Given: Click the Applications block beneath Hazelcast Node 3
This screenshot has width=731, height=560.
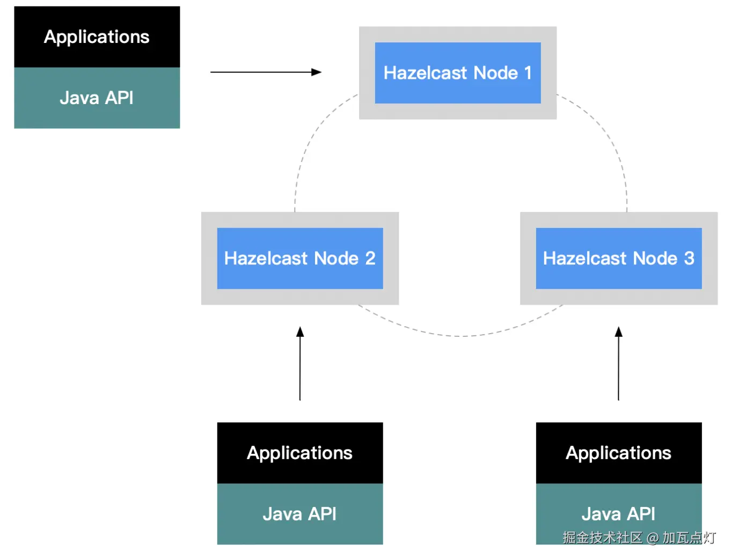Looking at the screenshot, I should click(619, 453).
